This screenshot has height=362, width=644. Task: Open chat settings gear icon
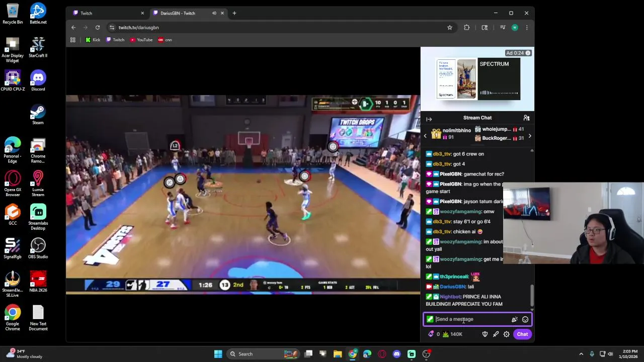(507, 334)
